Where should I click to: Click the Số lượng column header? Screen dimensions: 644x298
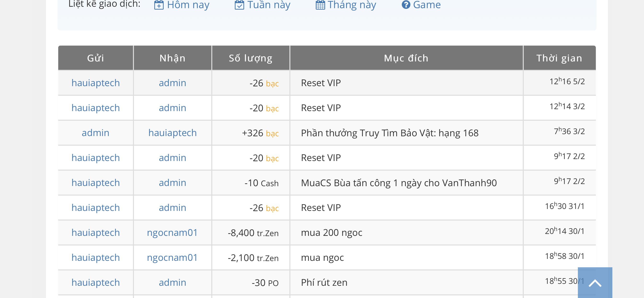[x=251, y=58]
